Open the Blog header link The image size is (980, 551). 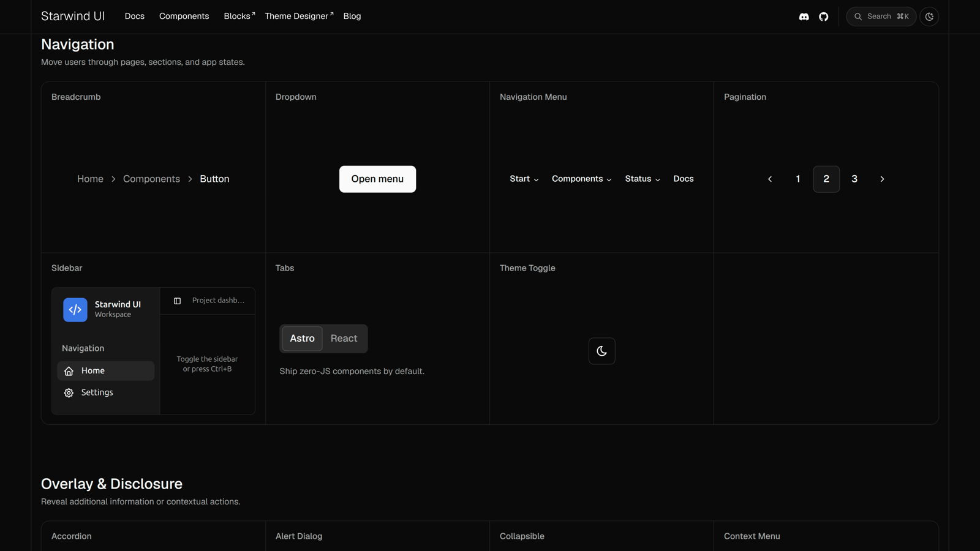pyautogui.click(x=352, y=16)
